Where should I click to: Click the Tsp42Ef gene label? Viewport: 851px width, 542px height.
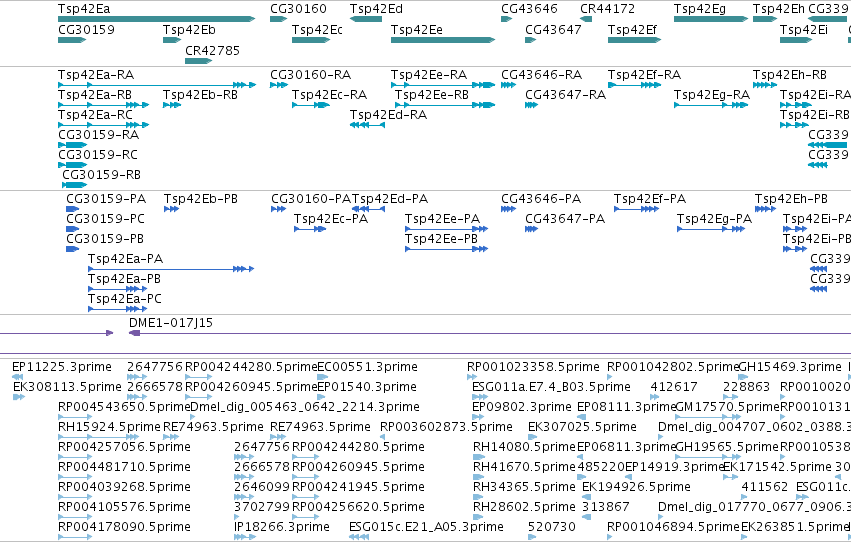[x=632, y=30]
